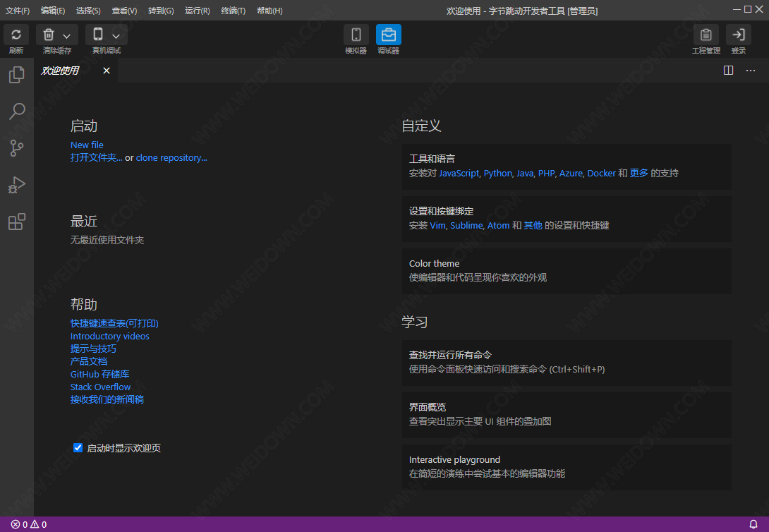Viewport: 769px width, 532px height.
Task: Click the 设置和按键绑定 card heading
Action: [442, 212]
